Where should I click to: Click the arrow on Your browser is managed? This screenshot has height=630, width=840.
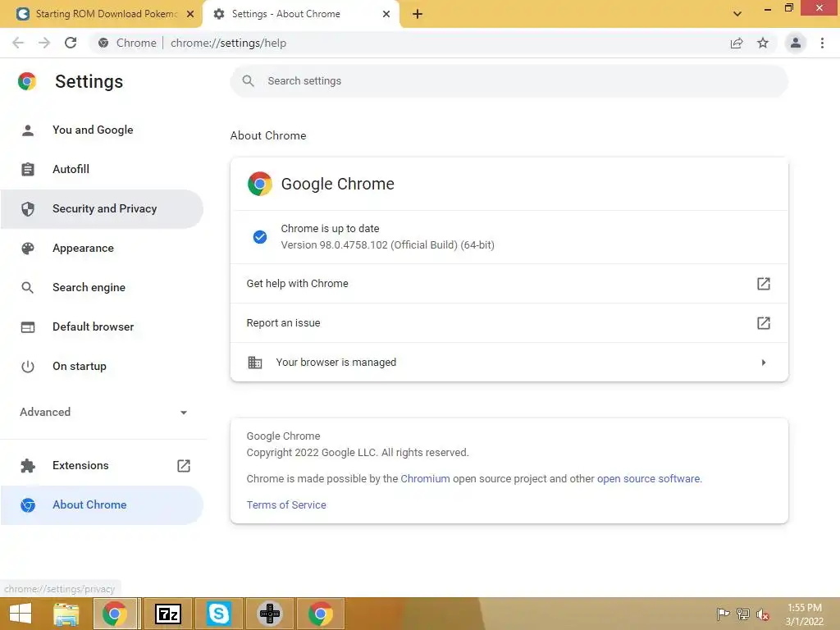764,363
